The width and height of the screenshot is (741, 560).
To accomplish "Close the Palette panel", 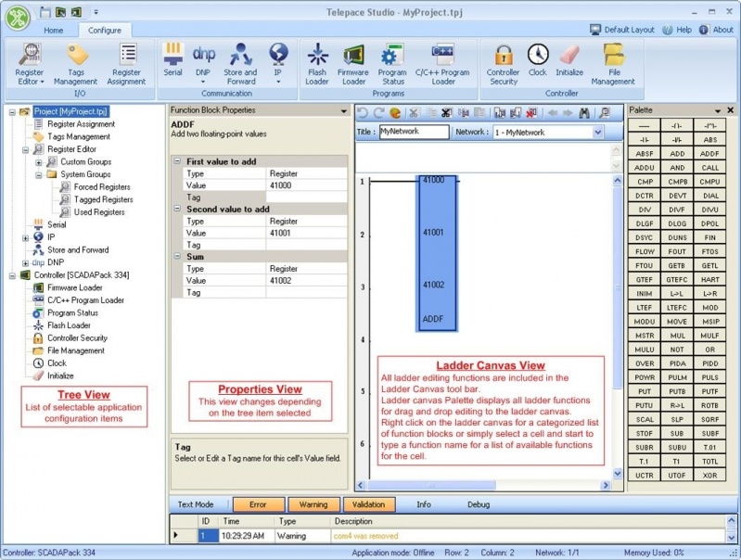I will [730, 110].
